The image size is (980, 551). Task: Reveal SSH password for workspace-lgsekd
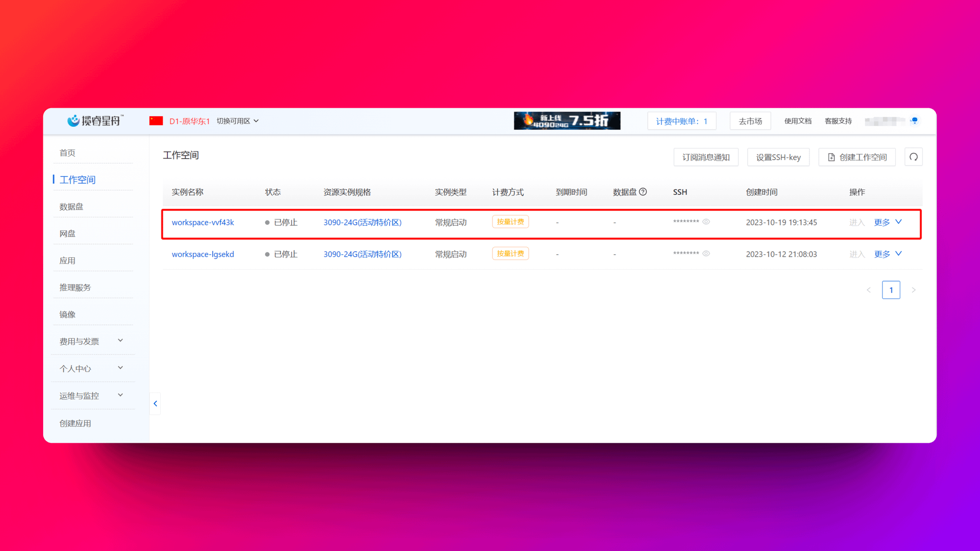click(706, 254)
